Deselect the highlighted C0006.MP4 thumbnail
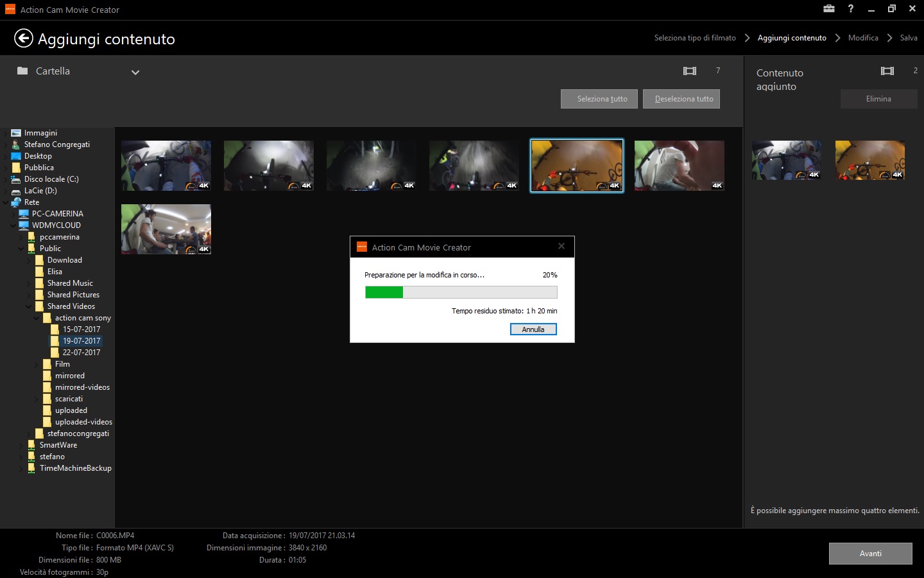The width and height of the screenshot is (924, 578). coord(576,165)
